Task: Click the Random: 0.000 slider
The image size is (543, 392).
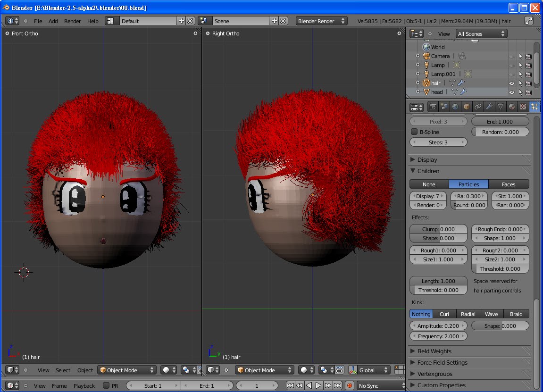Action: click(501, 132)
